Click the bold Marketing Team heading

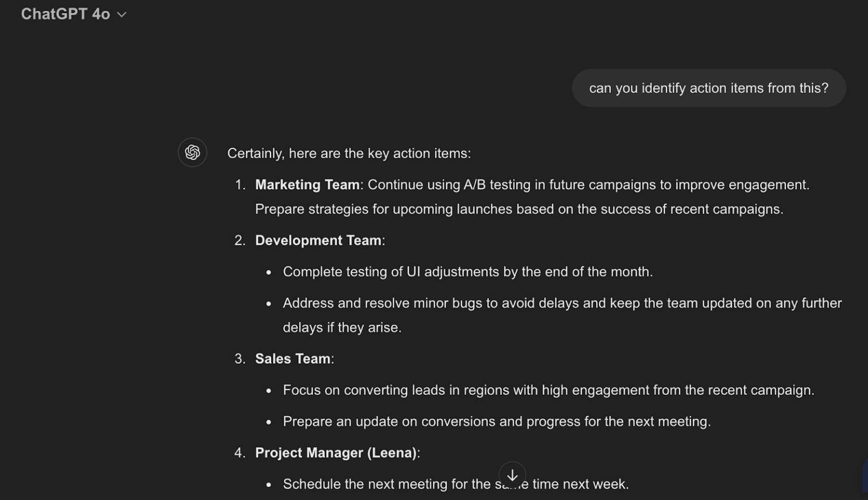(x=307, y=184)
